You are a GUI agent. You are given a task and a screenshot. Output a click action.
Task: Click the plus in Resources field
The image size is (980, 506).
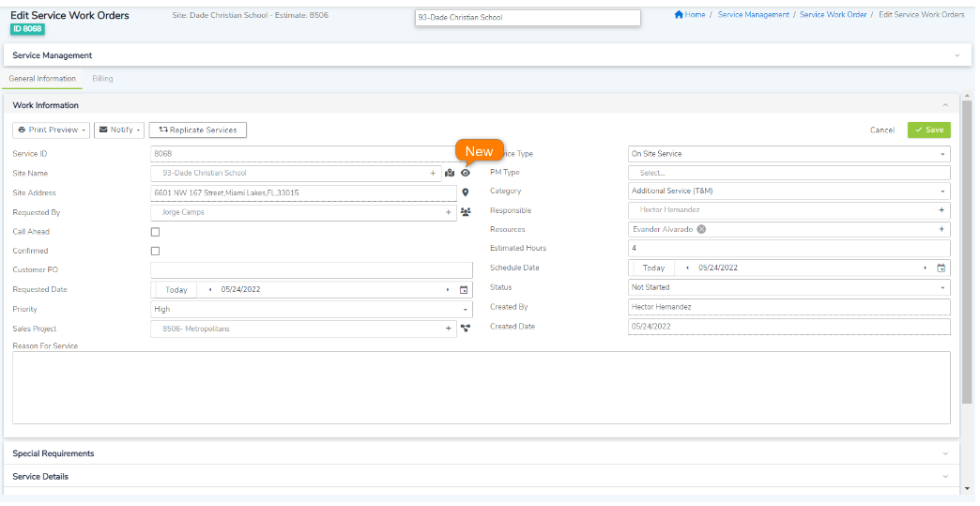942,229
